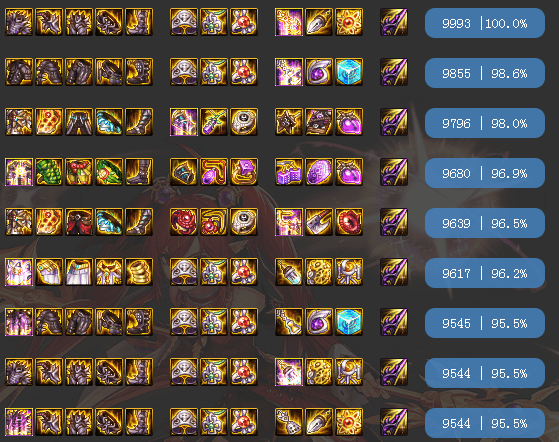Click the red eye ring icon in fifth row
559x442 pixels.
(x=349, y=222)
